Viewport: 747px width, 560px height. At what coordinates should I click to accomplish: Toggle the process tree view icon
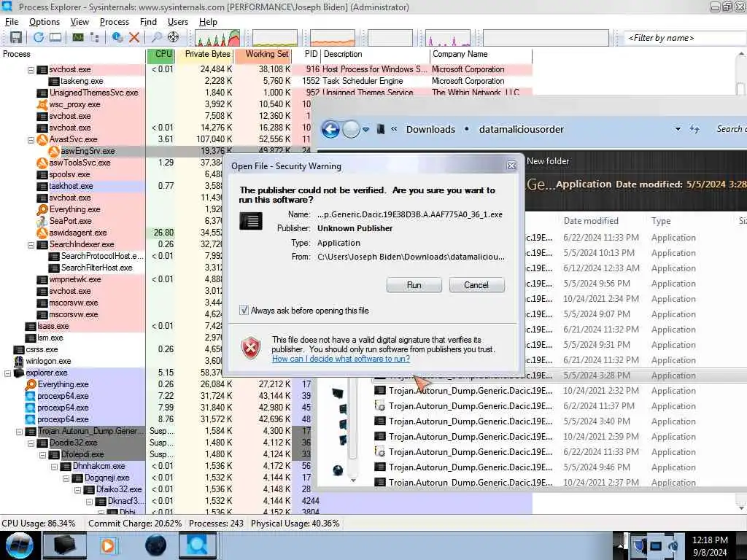[94, 37]
